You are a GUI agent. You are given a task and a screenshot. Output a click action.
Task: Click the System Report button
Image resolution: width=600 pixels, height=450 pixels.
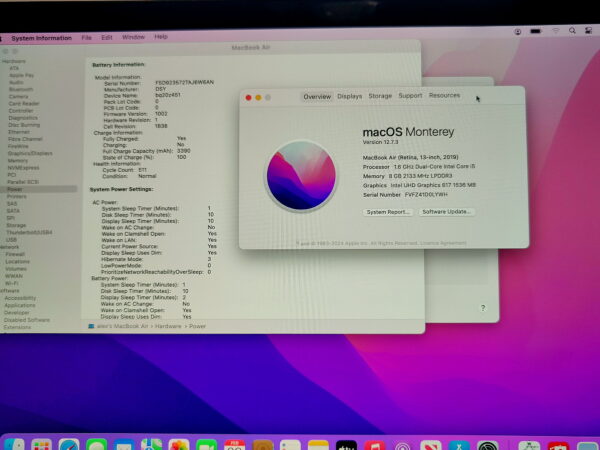(x=388, y=212)
